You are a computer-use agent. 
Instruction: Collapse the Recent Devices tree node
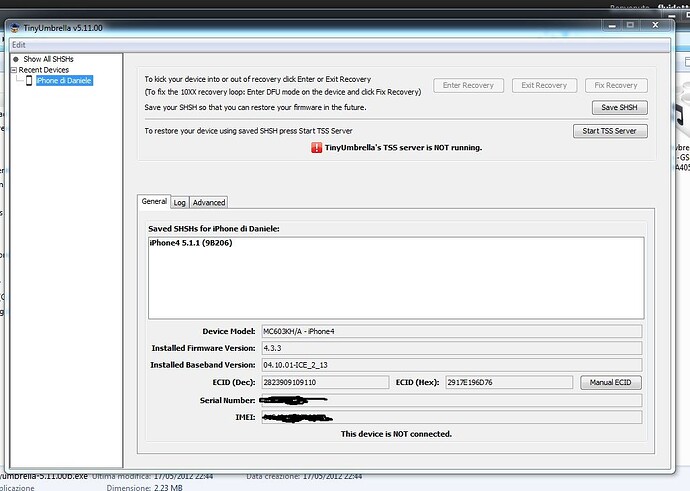pyautogui.click(x=14, y=70)
